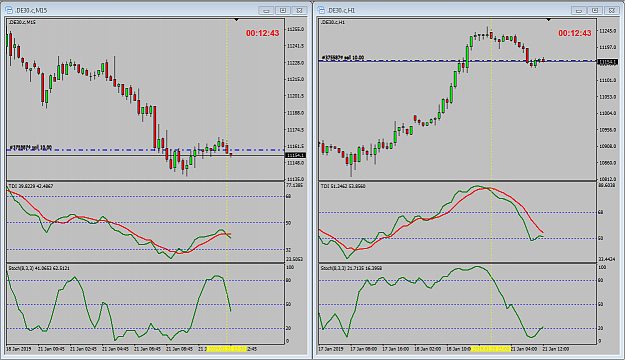Screen dimensions: 625x360
Task: Click the 17 Jan 2019 date label on H1
Action: coord(331,349)
